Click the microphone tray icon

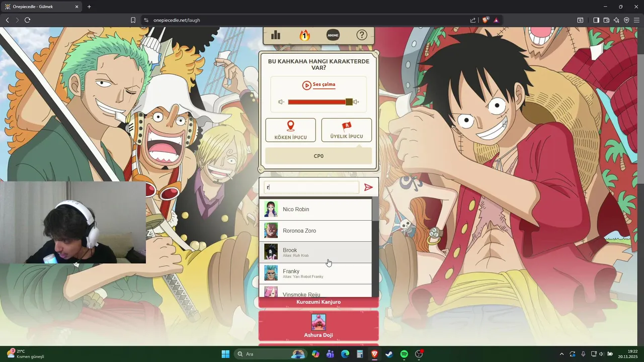(583, 354)
